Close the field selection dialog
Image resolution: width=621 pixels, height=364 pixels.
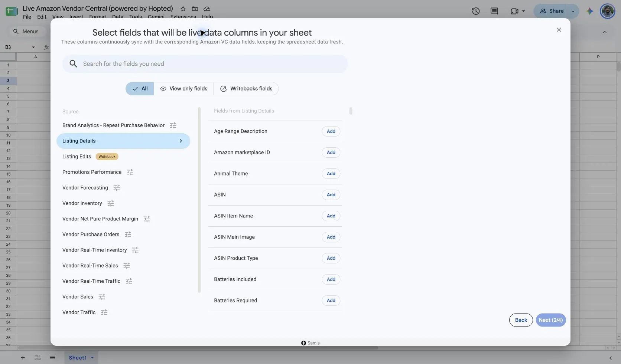pos(559,30)
